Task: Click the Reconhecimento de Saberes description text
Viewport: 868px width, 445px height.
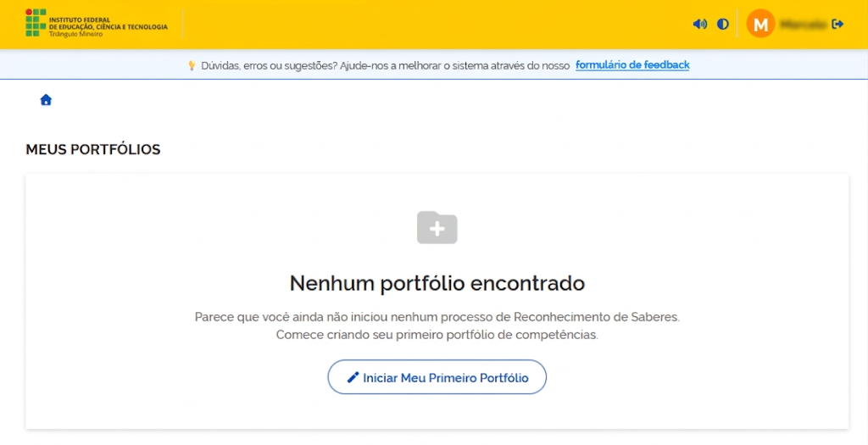Action: click(x=437, y=317)
